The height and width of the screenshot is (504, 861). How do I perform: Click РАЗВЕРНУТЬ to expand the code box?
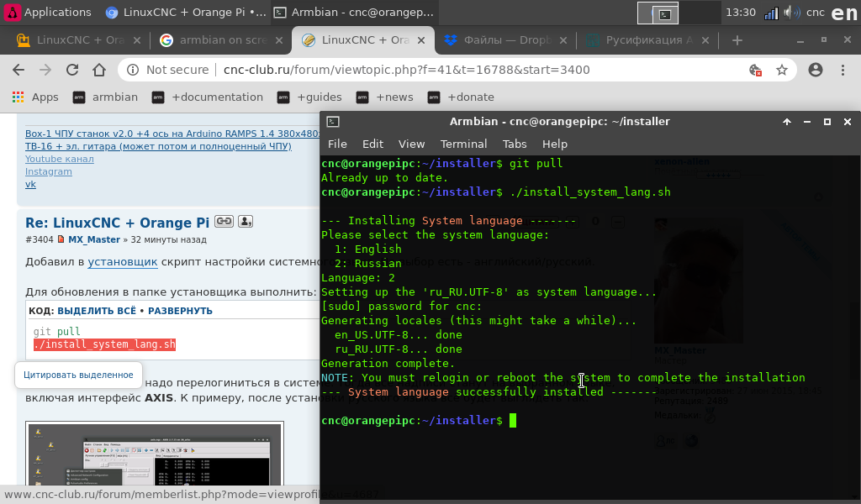click(x=180, y=311)
